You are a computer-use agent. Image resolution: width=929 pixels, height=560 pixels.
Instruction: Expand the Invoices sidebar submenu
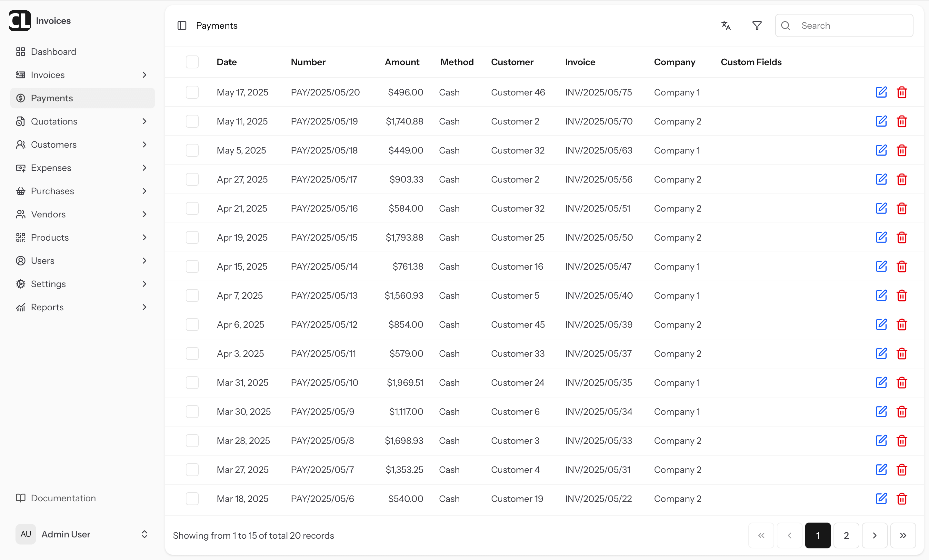coord(145,75)
